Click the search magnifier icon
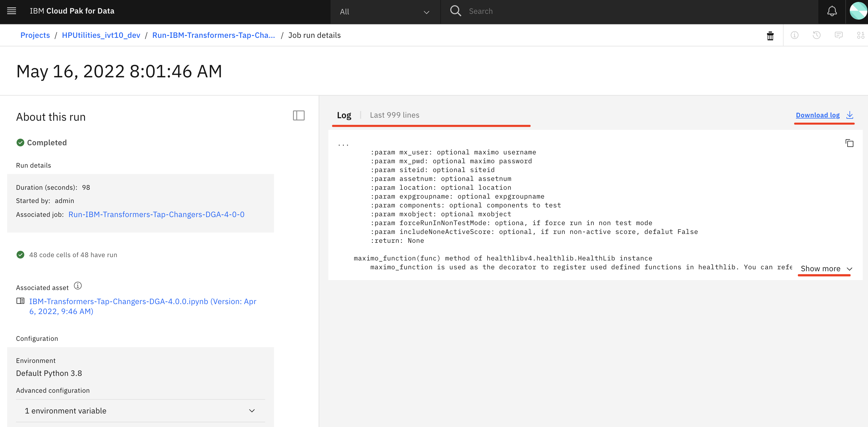 coord(456,11)
